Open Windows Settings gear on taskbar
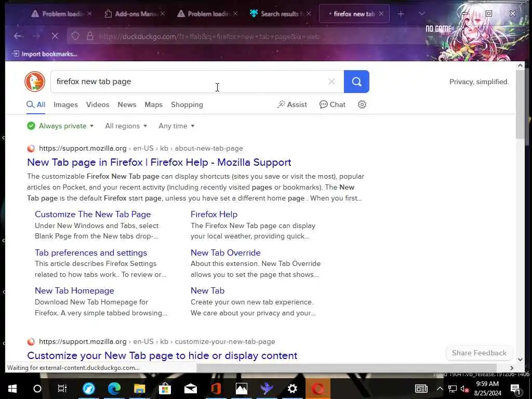The width and height of the screenshot is (532, 399). pos(292,389)
